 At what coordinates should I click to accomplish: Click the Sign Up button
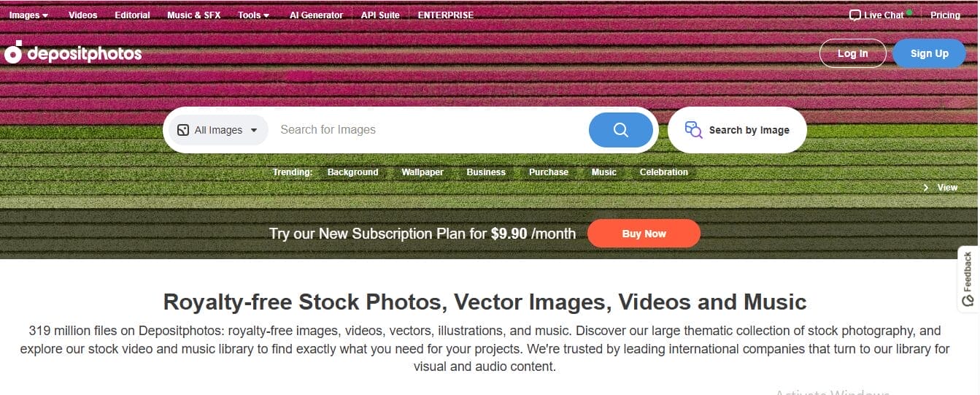(x=929, y=53)
